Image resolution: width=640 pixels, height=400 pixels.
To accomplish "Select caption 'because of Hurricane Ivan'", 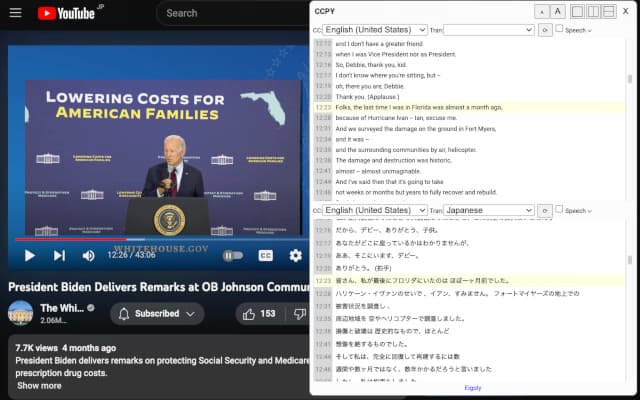I will click(396, 118).
